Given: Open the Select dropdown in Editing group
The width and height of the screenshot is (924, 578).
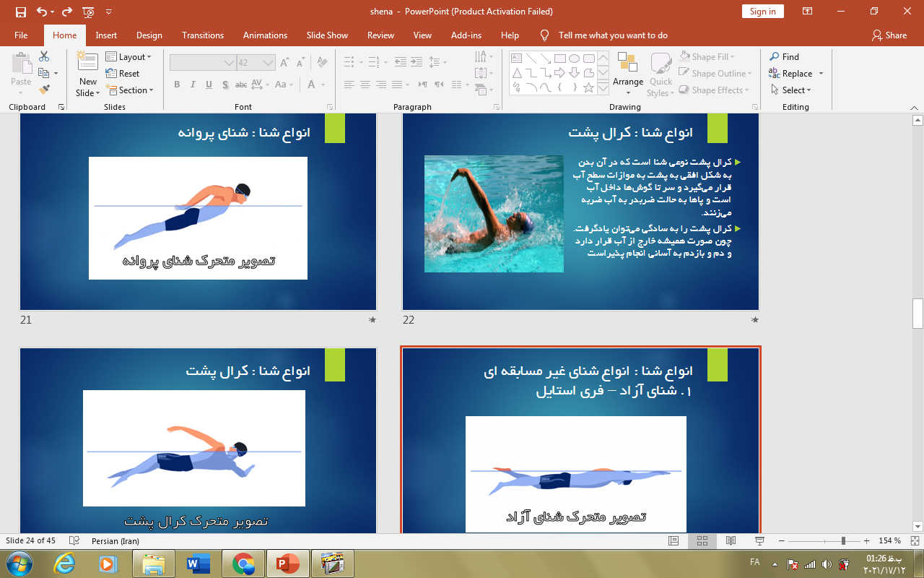Looking at the screenshot, I should 791,90.
